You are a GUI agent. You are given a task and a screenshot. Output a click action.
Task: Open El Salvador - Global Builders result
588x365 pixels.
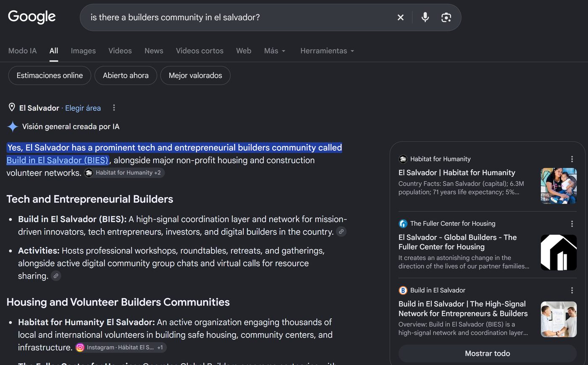(x=457, y=242)
